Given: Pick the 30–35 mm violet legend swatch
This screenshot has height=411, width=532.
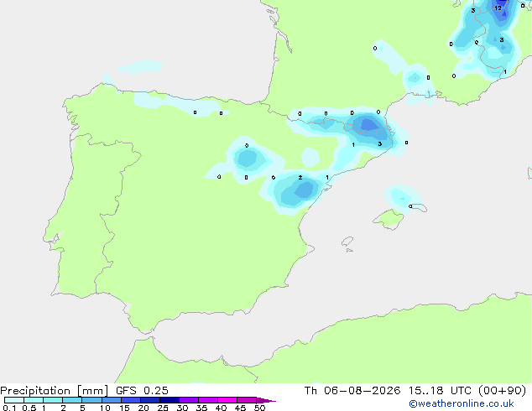Looking at the screenshot, I should click(x=189, y=400).
